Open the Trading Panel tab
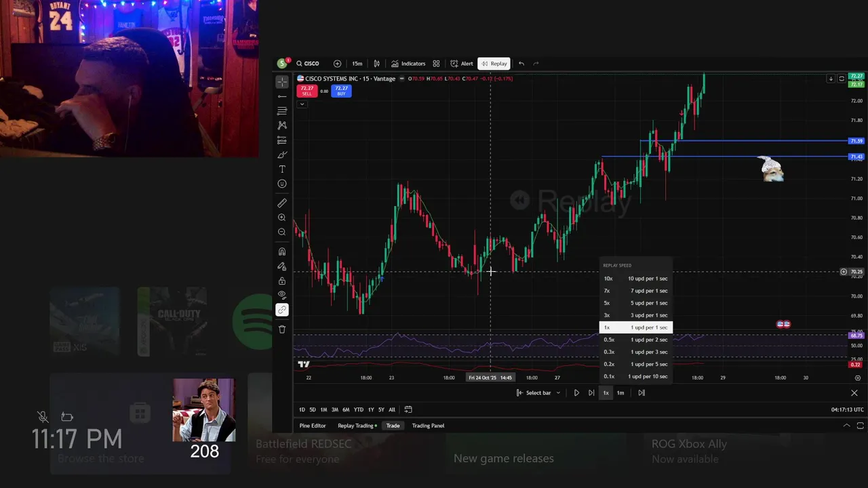This screenshot has height=488, width=868. (x=428, y=426)
